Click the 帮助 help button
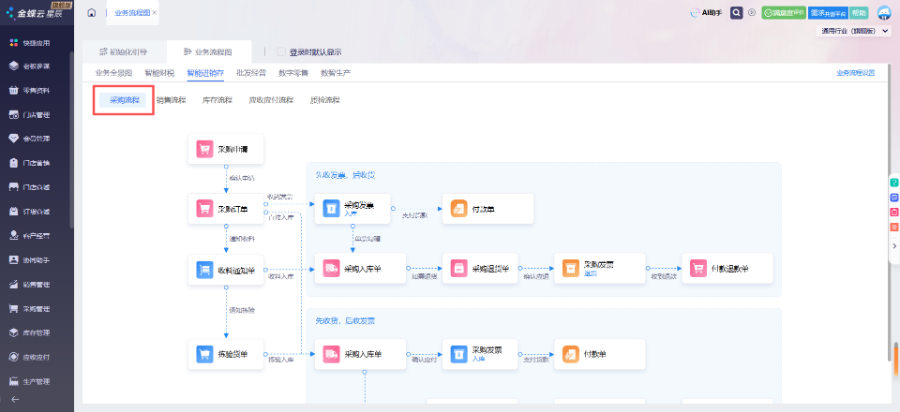Viewport: 900px width, 412px height. click(858, 13)
